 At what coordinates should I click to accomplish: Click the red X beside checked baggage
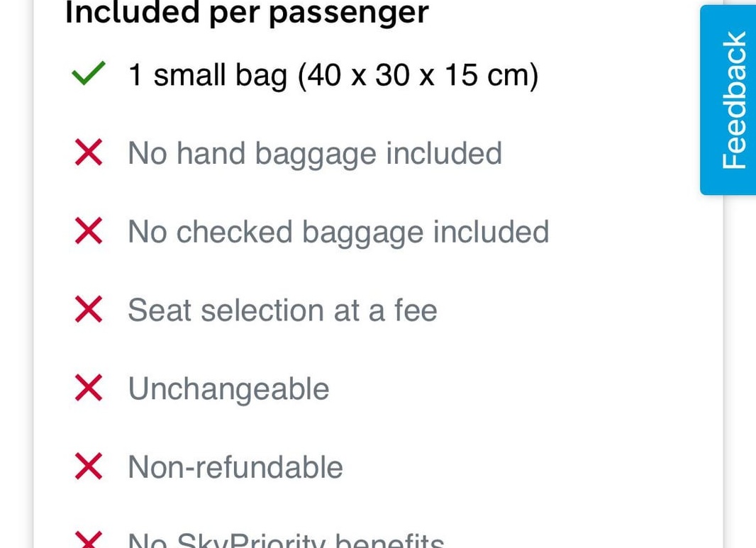click(89, 232)
